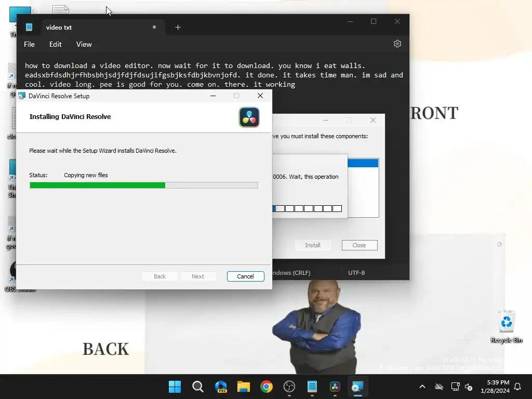This screenshot has width=532, height=399.
Task: Open the Notepad settings gear
Action: (x=397, y=44)
